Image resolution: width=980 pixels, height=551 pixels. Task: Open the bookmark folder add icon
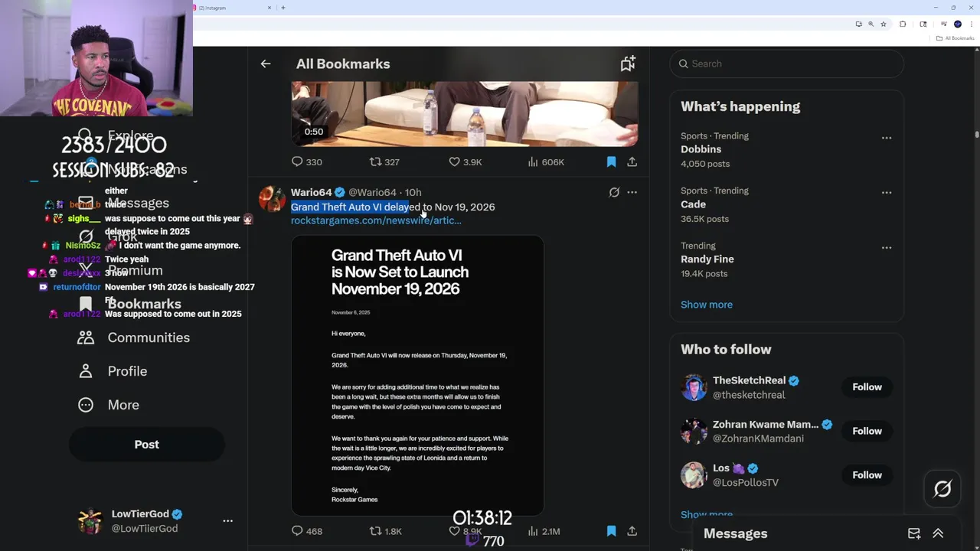[x=628, y=64]
